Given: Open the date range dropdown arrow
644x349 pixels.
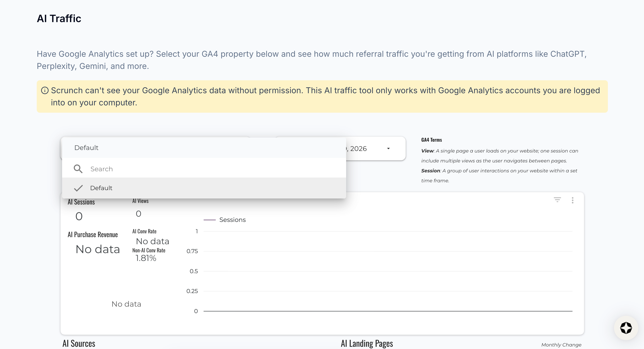Looking at the screenshot, I should (388, 149).
